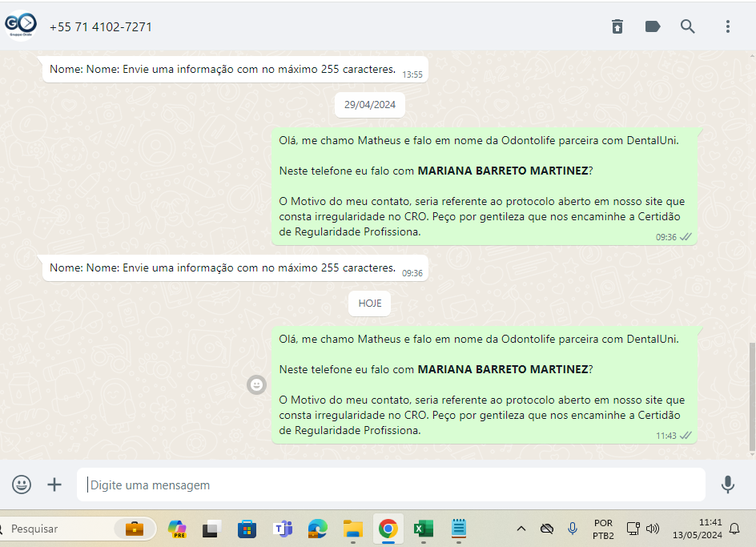This screenshot has height=547, width=756.
Task: Click the +55 71 4102-7271 contact name
Action: pos(101,26)
